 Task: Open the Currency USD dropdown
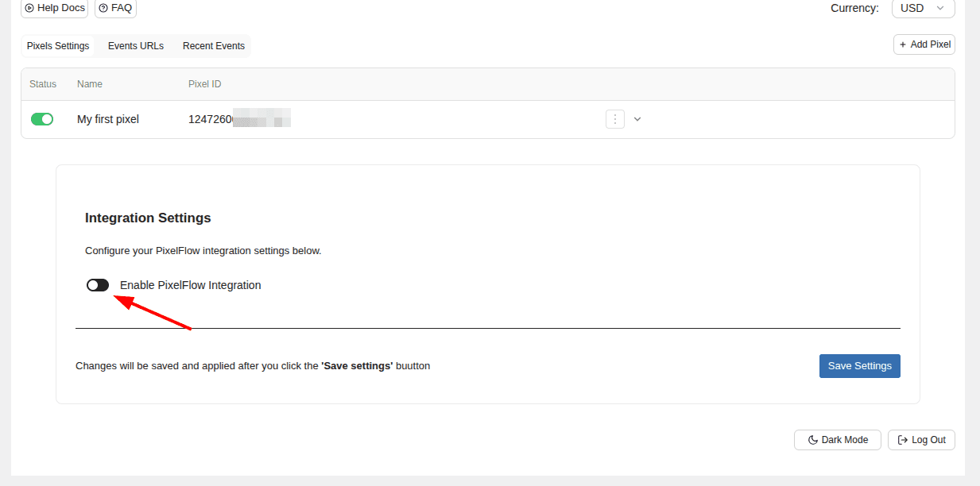(x=922, y=8)
